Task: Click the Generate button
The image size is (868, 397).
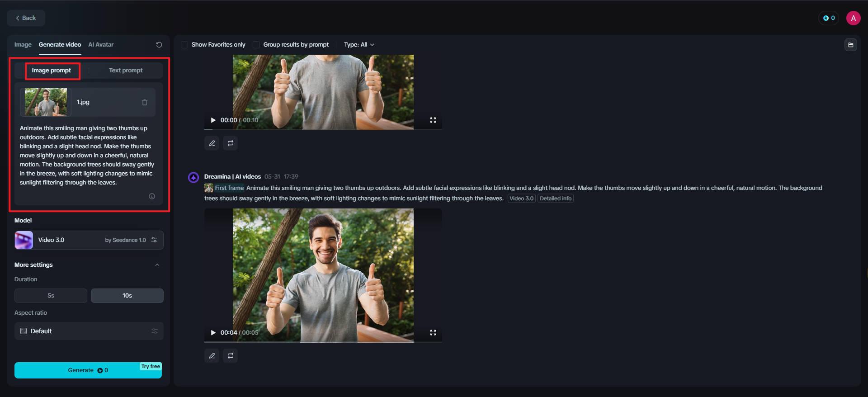Action: (x=88, y=370)
